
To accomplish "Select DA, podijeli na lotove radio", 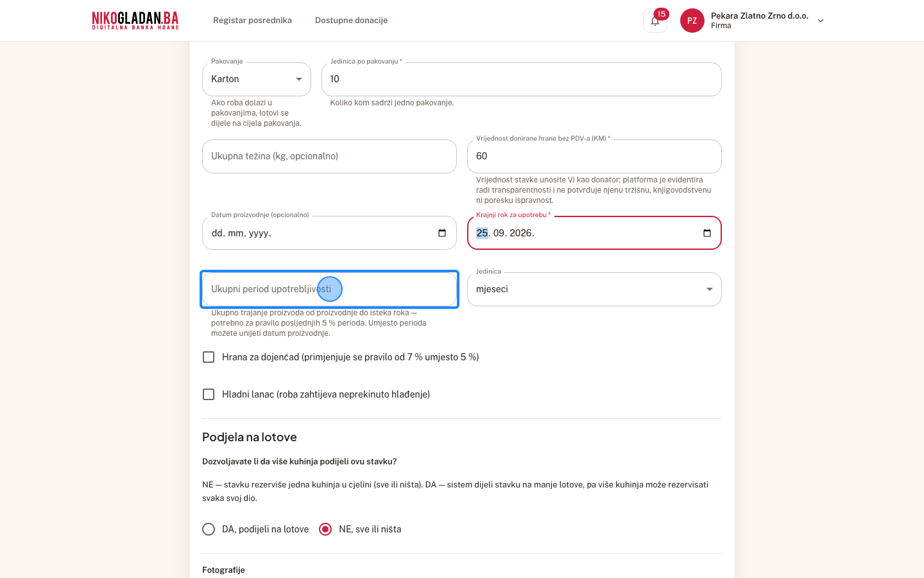I will [209, 529].
